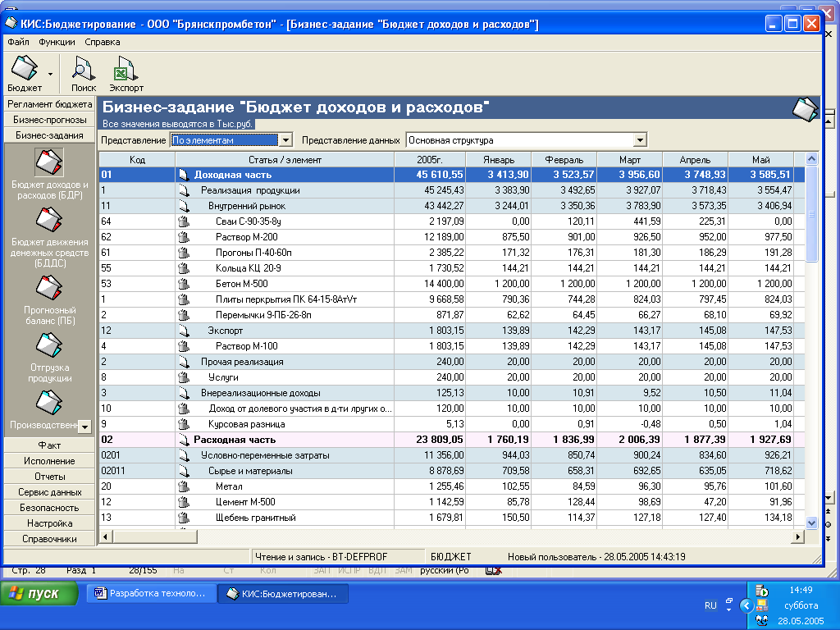
Task: Click the Январь column header
Action: [x=499, y=160]
